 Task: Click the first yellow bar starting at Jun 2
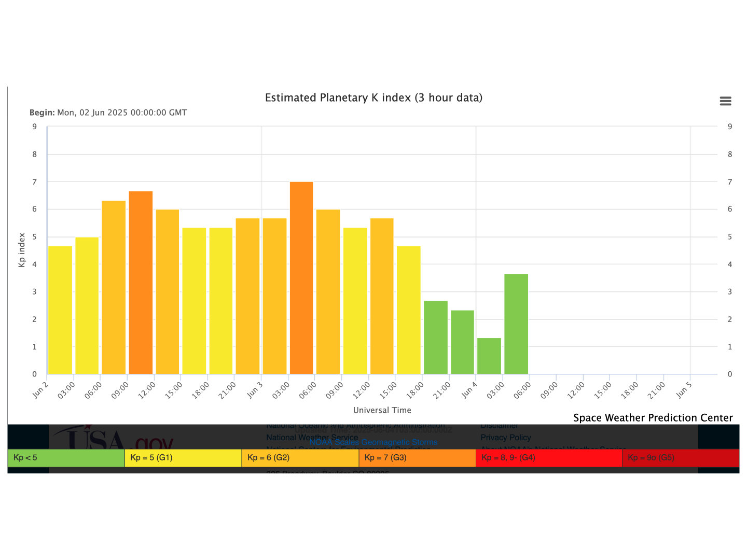(60, 310)
